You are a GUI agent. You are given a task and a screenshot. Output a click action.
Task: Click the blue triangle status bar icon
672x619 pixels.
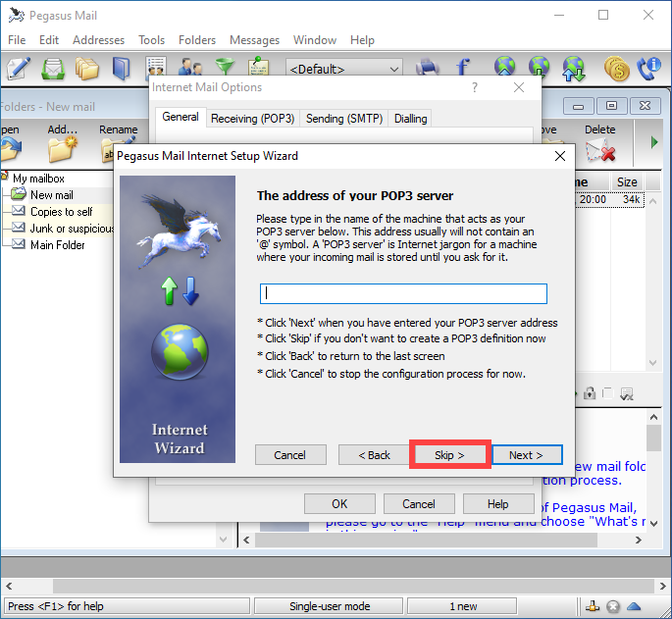635,606
